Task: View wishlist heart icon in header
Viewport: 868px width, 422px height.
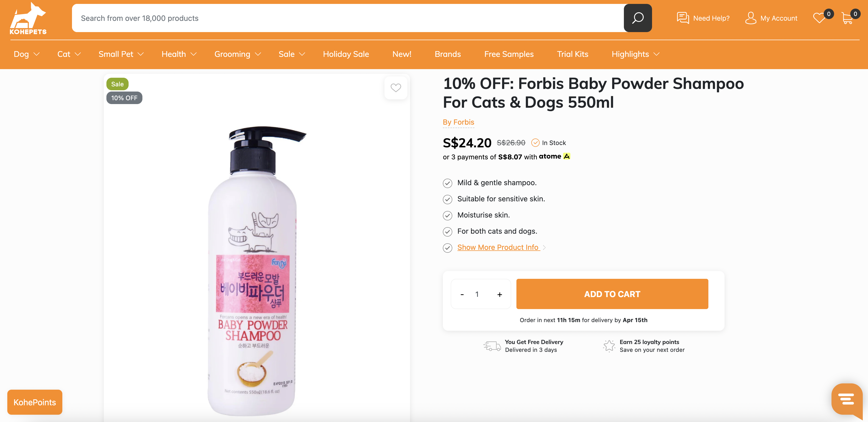Action: point(819,18)
